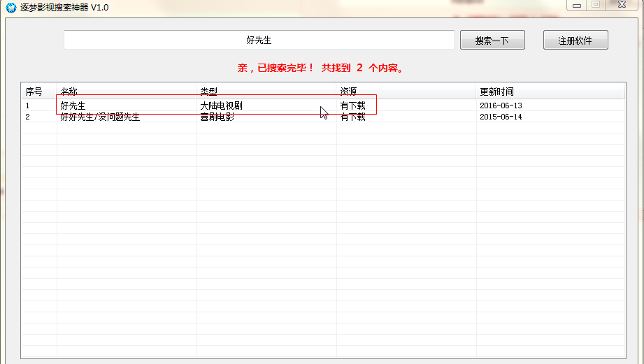644x364 pixels.
Task: Click 有下载 in the second row
Action: (x=352, y=117)
